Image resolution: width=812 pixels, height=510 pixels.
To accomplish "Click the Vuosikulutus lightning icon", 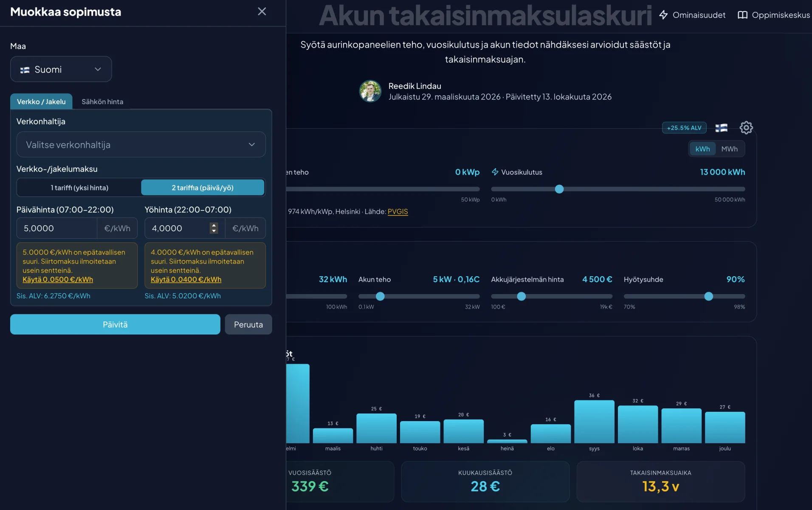I will pyautogui.click(x=495, y=172).
